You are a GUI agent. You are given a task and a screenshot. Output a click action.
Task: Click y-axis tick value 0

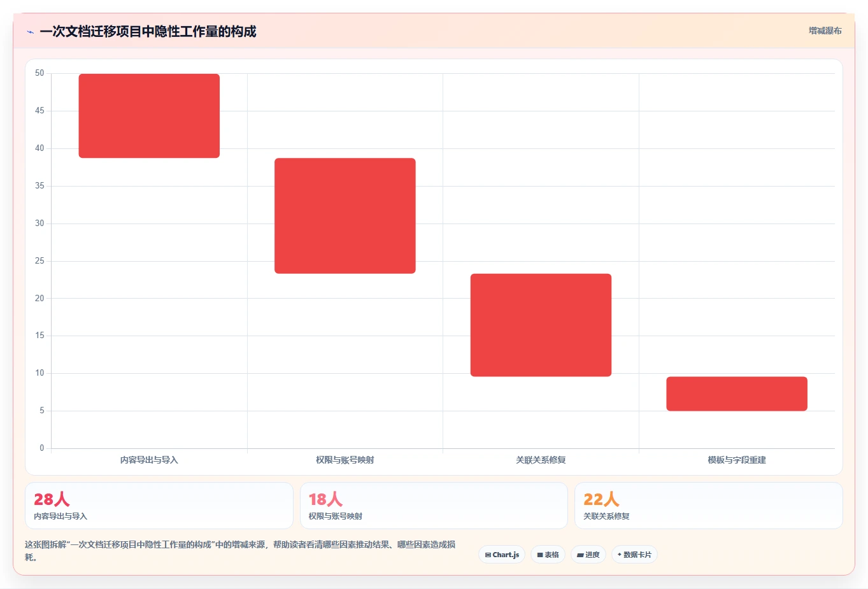coord(42,448)
